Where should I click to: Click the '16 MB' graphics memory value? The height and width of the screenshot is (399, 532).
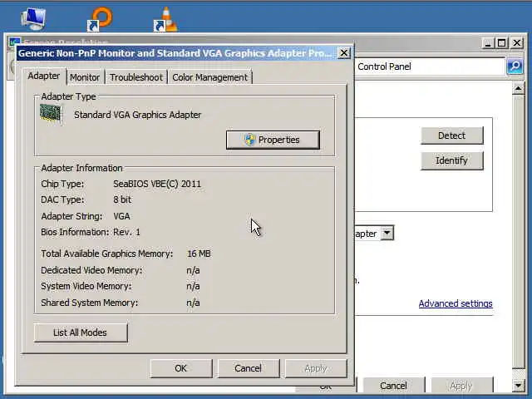point(199,254)
